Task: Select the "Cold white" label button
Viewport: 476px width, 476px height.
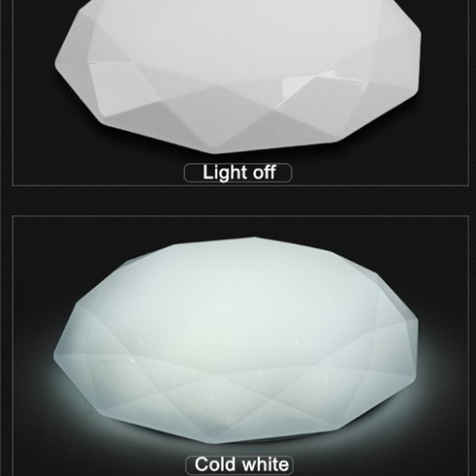Action: [x=239, y=465]
